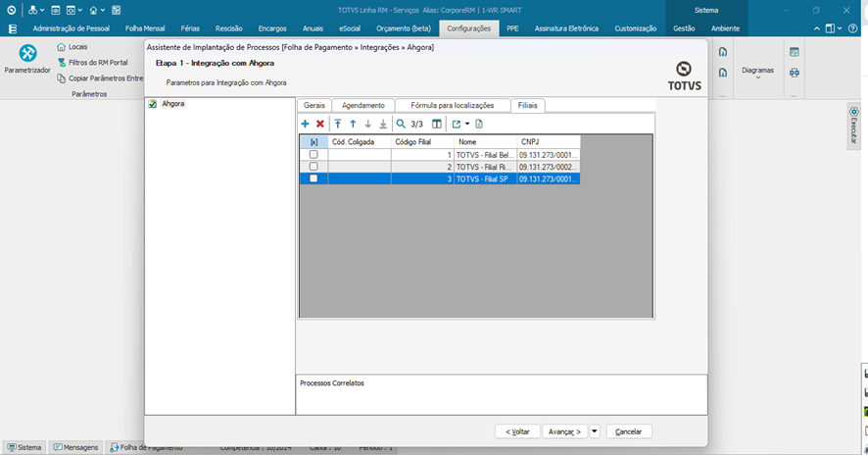
Task: Toggle the Ahgora checkbox in left tree
Action: 153,104
